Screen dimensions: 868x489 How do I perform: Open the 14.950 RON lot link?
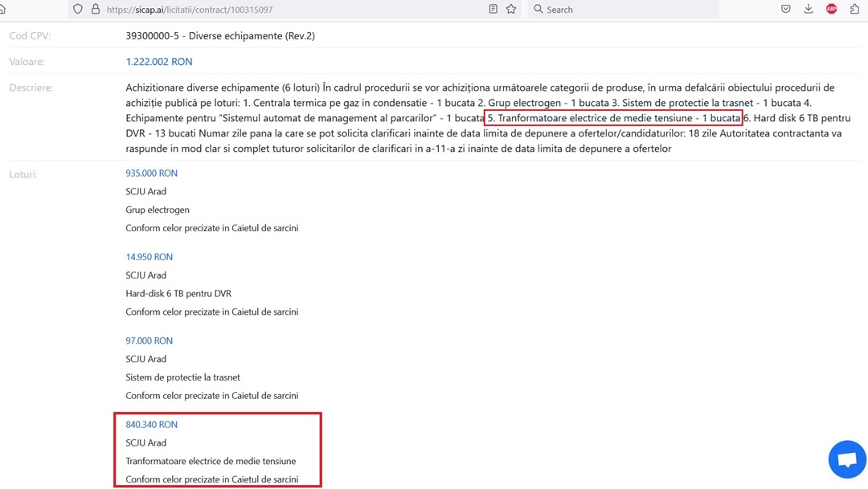pyautogui.click(x=149, y=257)
